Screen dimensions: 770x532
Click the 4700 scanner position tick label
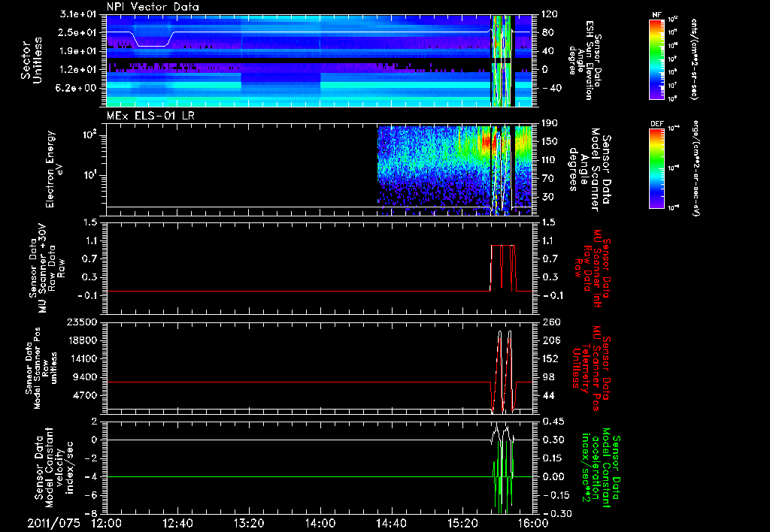pyautogui.click(x=86, y=395)
